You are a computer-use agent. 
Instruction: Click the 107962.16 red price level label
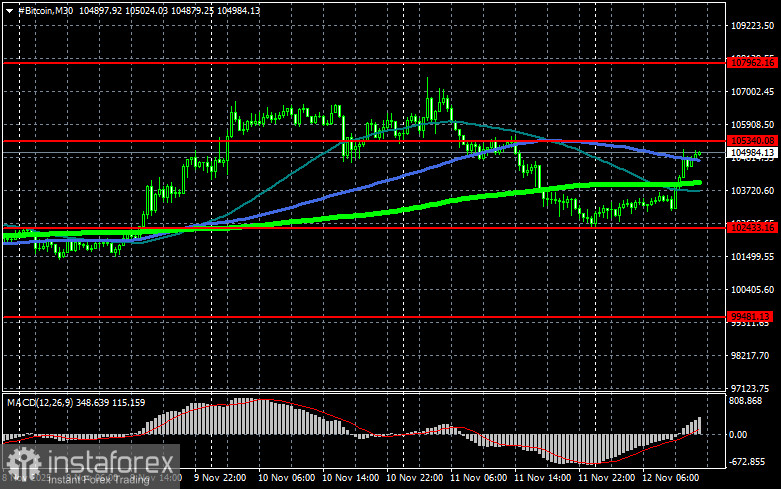(753, 63)
